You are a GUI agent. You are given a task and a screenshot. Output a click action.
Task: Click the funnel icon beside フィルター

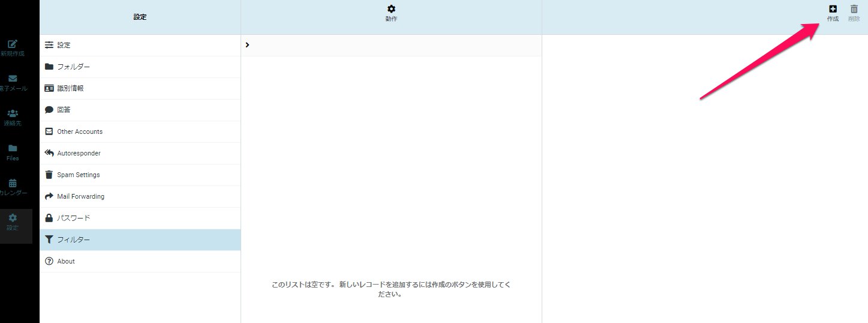[x=49, y=240]
